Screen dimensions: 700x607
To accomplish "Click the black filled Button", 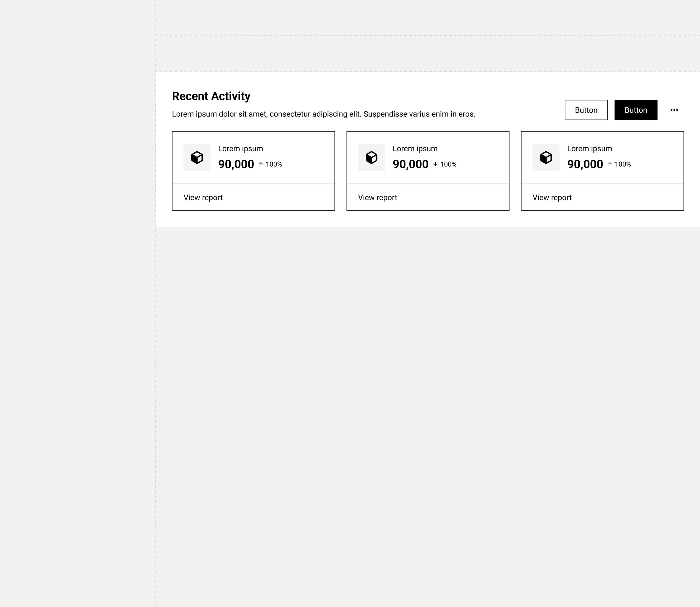I will (x=636, y=110).
